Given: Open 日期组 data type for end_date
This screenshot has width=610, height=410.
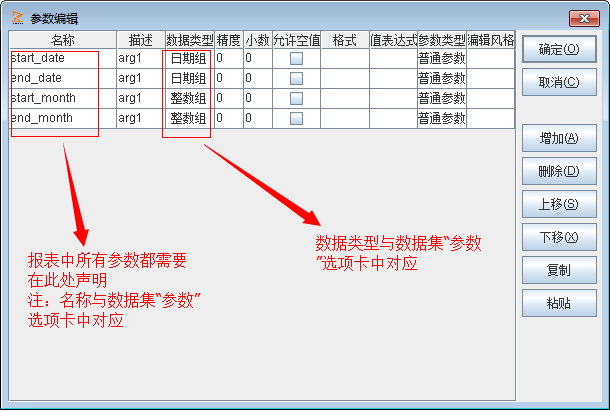Looking at the screenshot, I should pyautogui.click(x=189, y=78).
